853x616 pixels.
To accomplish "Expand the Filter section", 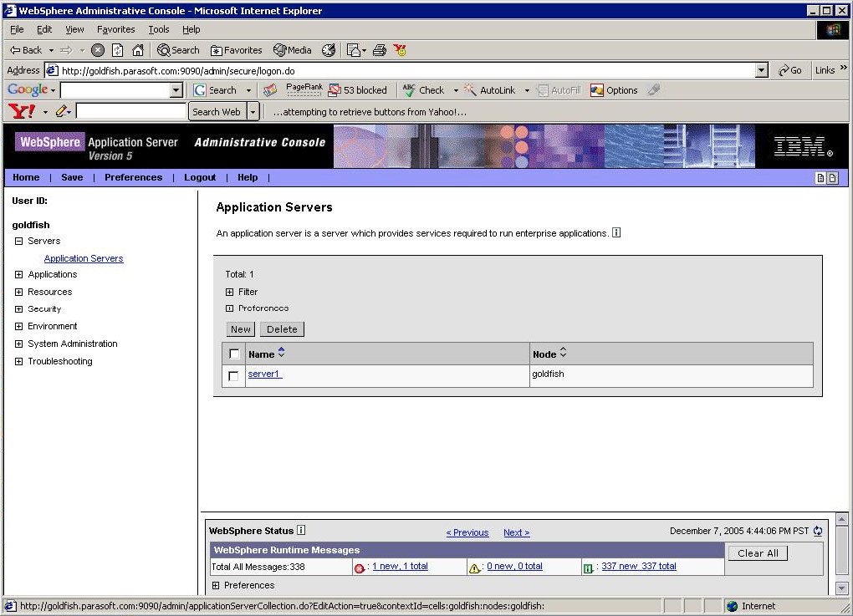I will [x=230, y=292].
